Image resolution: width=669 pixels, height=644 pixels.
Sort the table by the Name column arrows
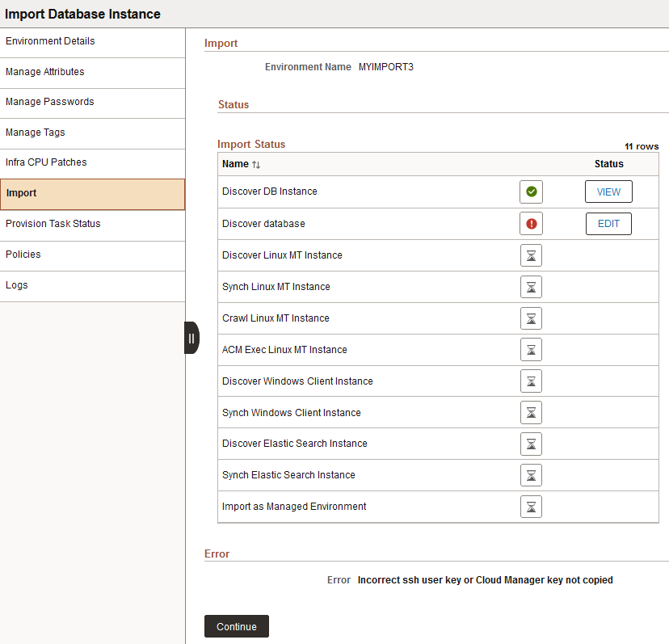(256, 165)
